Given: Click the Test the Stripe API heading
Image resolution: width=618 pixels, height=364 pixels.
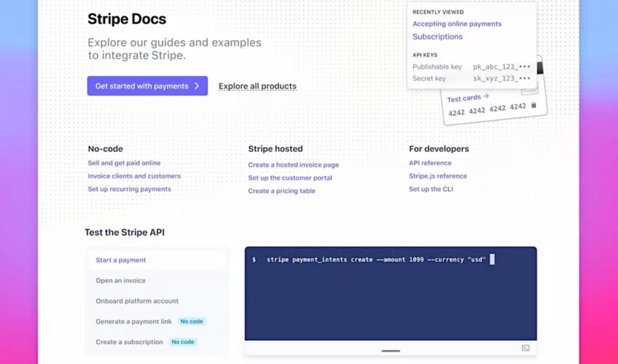Looking at the screenshot, I should (125, 233).
